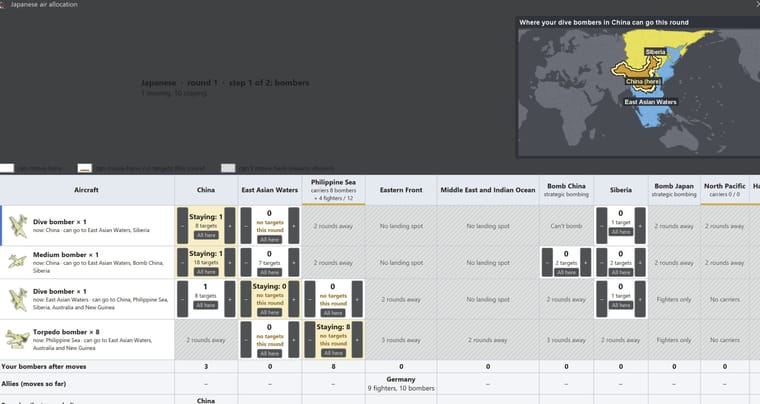This screenshot has height=404, width=760.
Task: Click All here for Medium bomber in China
Action: [206, 272]
